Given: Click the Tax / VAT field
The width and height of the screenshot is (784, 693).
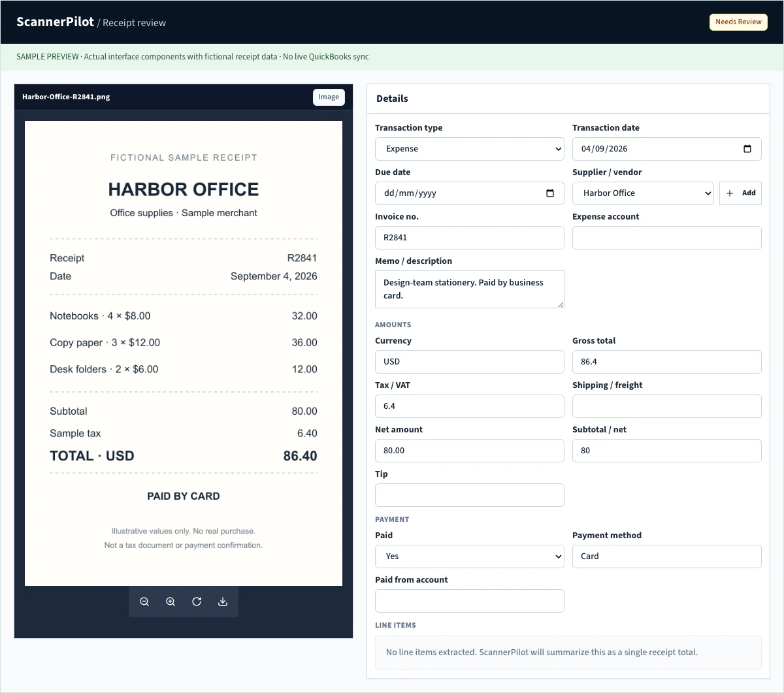Looking at the screenshot, I should click(470, 406).
